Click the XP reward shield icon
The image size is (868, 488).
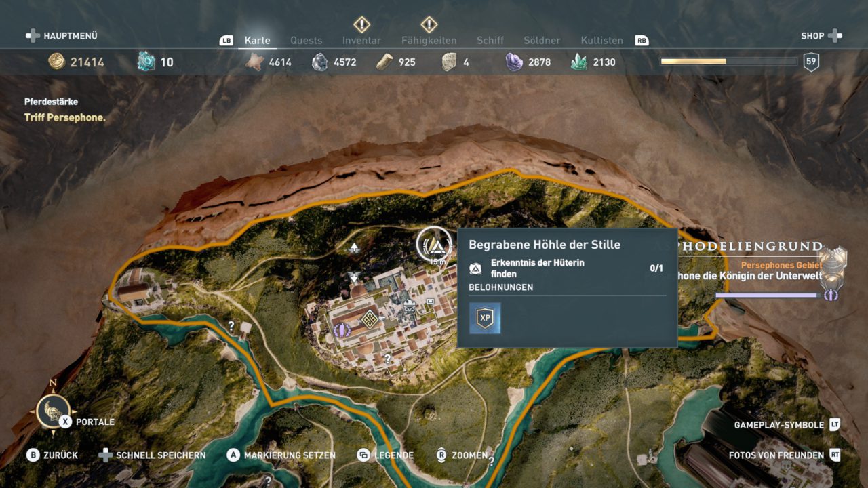click(485, 317)
